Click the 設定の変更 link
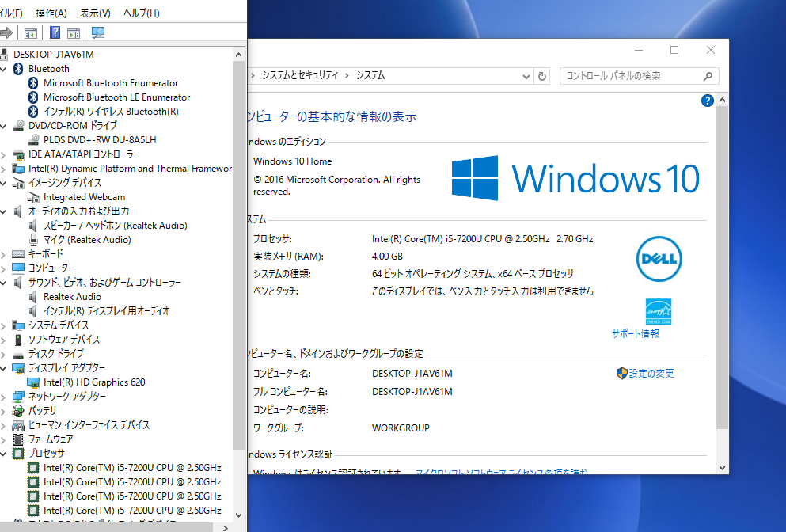Image resolution: width=786 pixels, height=532 pixels. (651, 374)
